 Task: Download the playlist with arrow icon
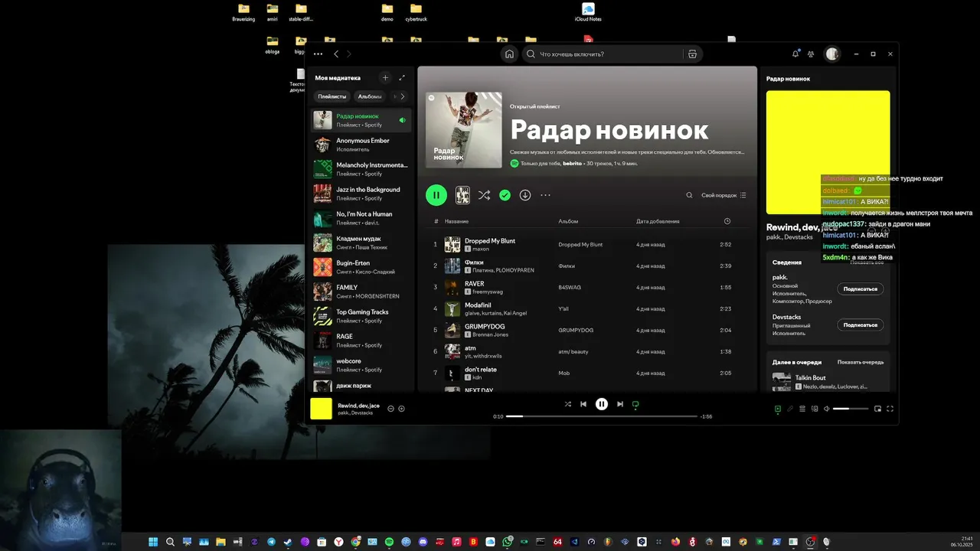tap(525, 195)
